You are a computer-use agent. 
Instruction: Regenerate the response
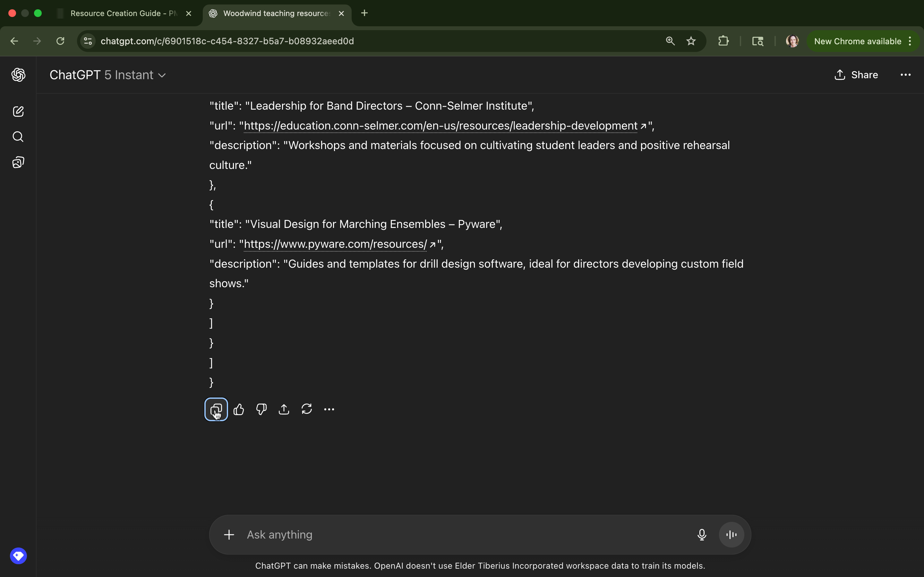coord(307,409)
